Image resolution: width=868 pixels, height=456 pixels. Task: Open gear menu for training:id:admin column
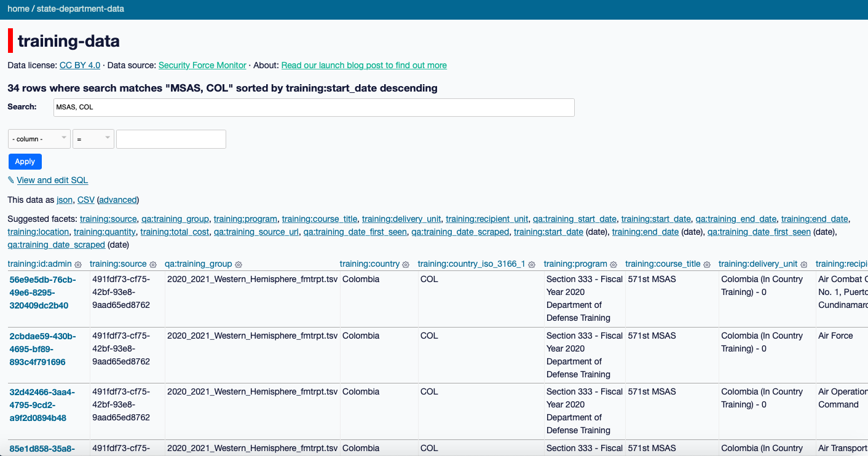click(x=78, y=265)
